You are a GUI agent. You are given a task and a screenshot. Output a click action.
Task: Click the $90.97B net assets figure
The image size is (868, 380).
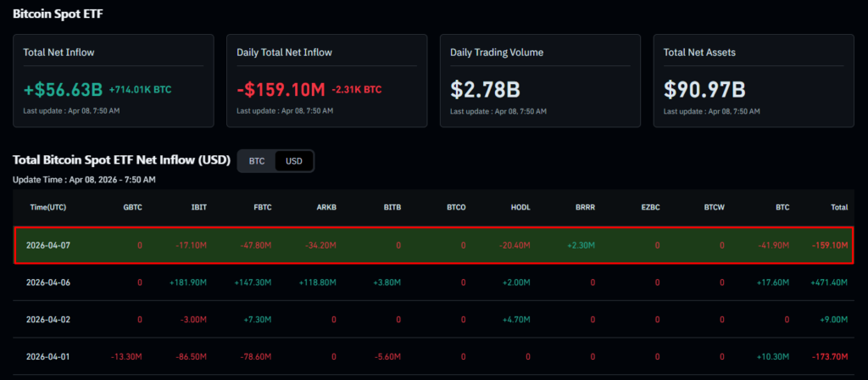pos(704,90)
